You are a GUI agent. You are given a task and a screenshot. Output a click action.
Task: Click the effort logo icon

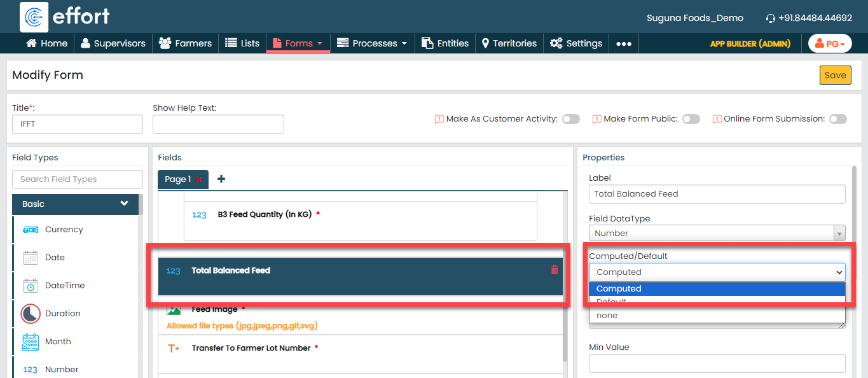point(34,17)
